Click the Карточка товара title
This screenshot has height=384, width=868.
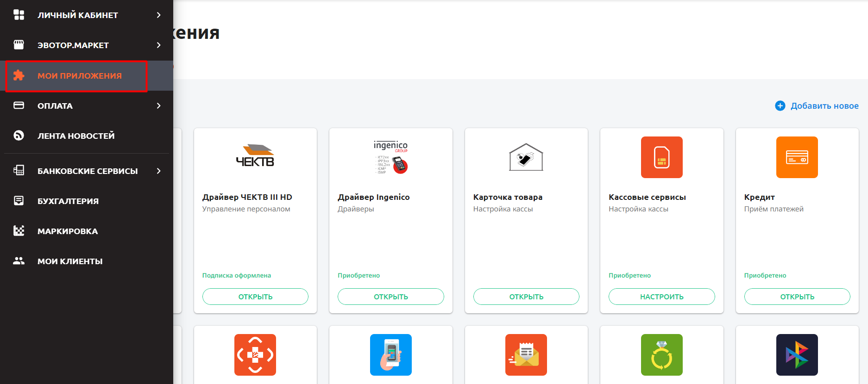pos(508,197)
